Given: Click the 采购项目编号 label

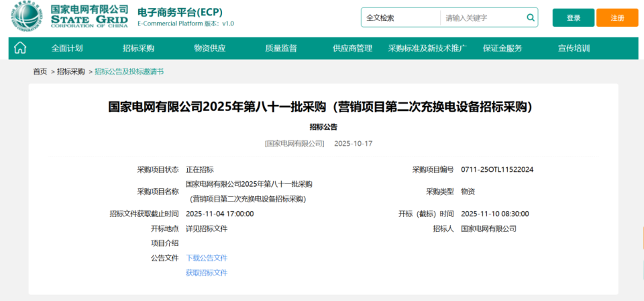Looking at the screenshot, I should click(433, 169).
